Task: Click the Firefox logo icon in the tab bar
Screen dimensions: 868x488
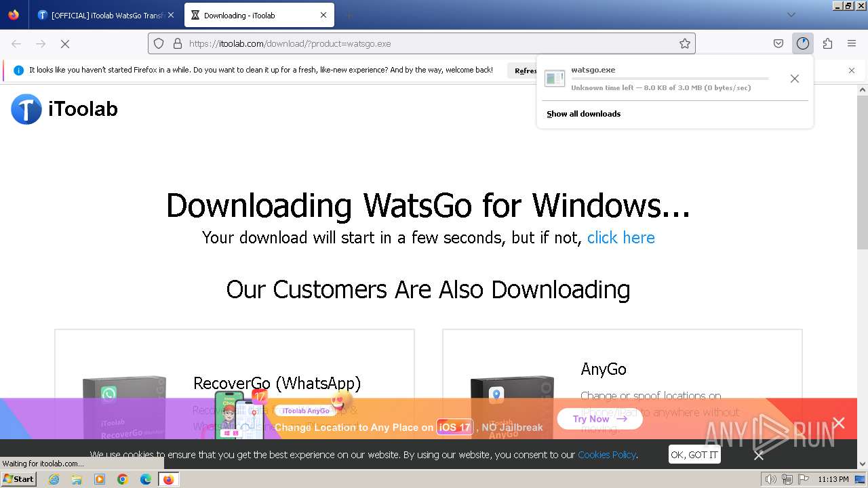Action: (x=14, y=15)
